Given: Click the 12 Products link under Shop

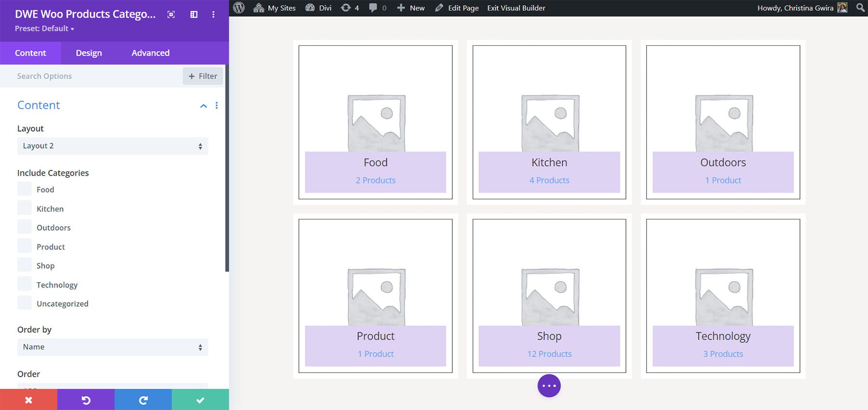Looking at the screenshot, I should [x=549, y=354].
